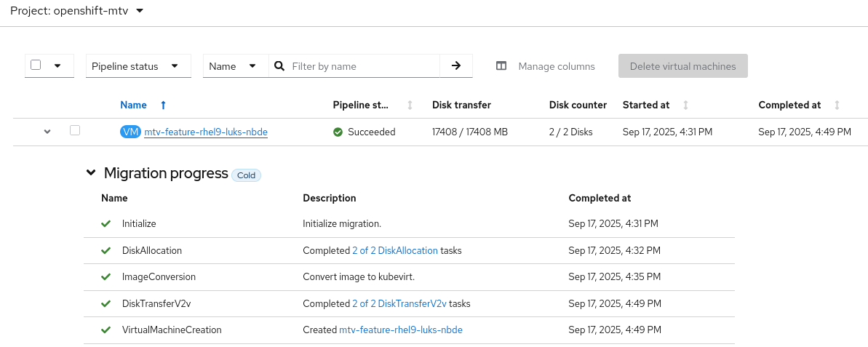
Task: Open the 2 of 2 DiskTransferV2v link
Action: click(399, 303)
